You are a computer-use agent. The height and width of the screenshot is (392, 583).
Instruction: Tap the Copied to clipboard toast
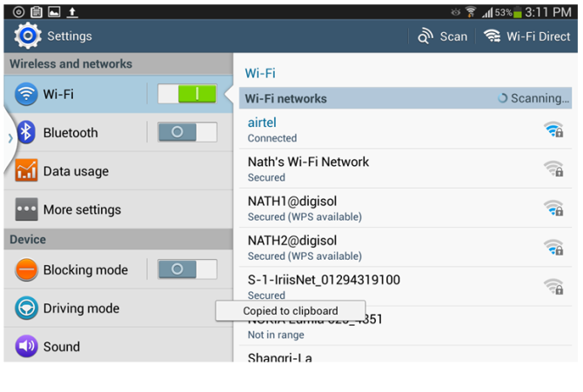point(291,310)
